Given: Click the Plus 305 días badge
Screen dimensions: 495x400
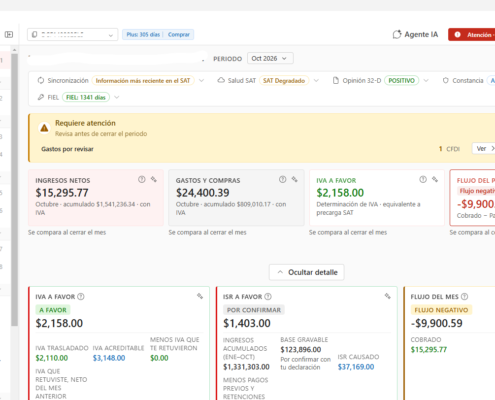Looking at the screenshot, I should (143, 35).
